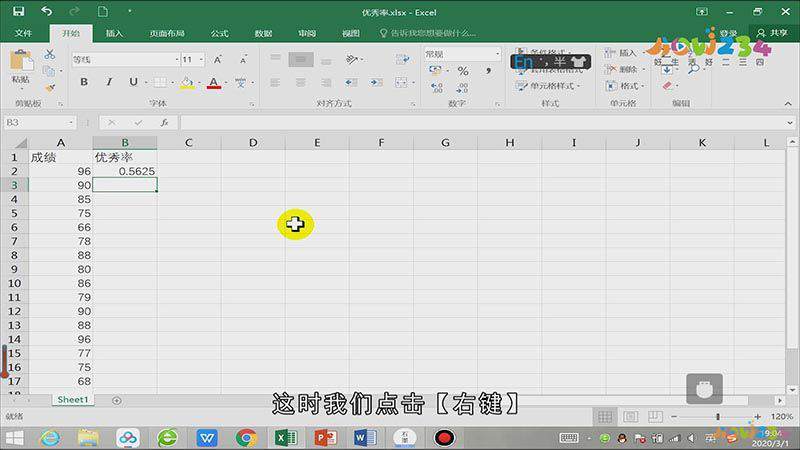Center text horizontally

point(301,82)
